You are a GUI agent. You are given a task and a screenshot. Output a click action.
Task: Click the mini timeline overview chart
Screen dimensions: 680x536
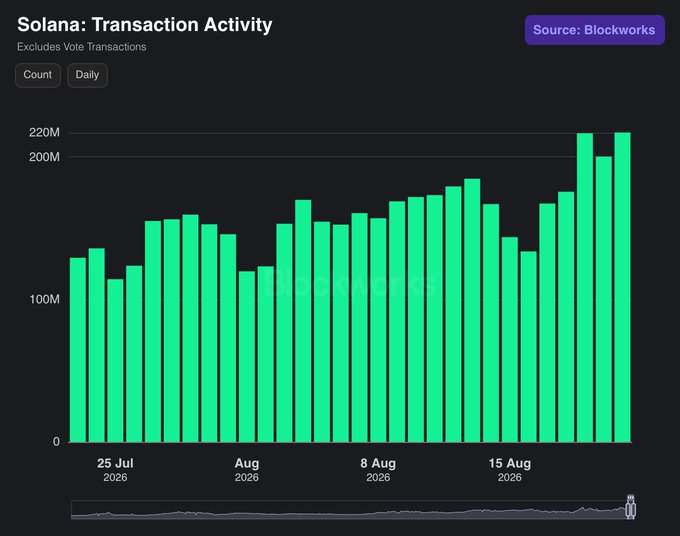click(x=350, y=510)
